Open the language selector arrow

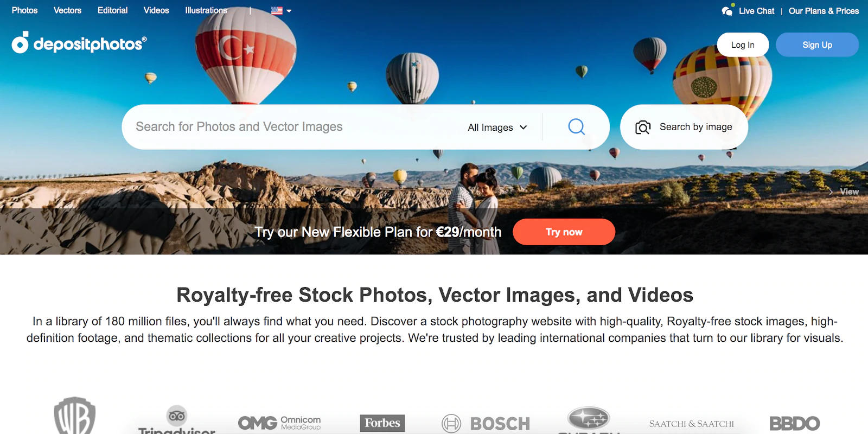289,11
